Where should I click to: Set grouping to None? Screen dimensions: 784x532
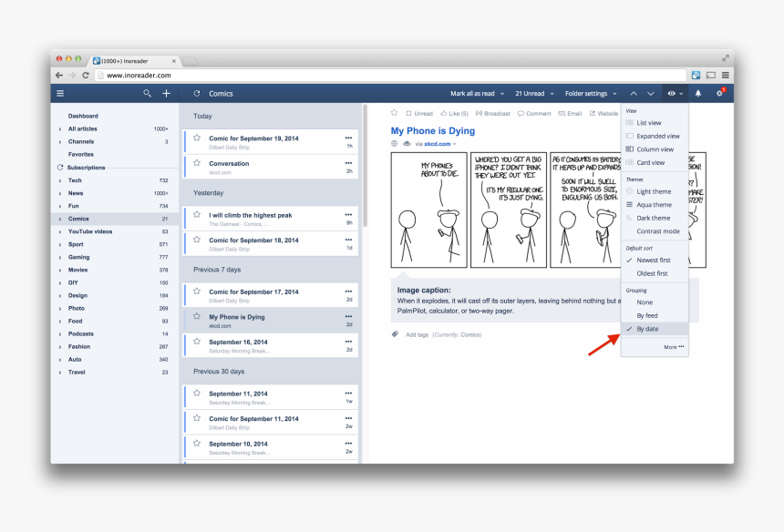coord(655,302)
